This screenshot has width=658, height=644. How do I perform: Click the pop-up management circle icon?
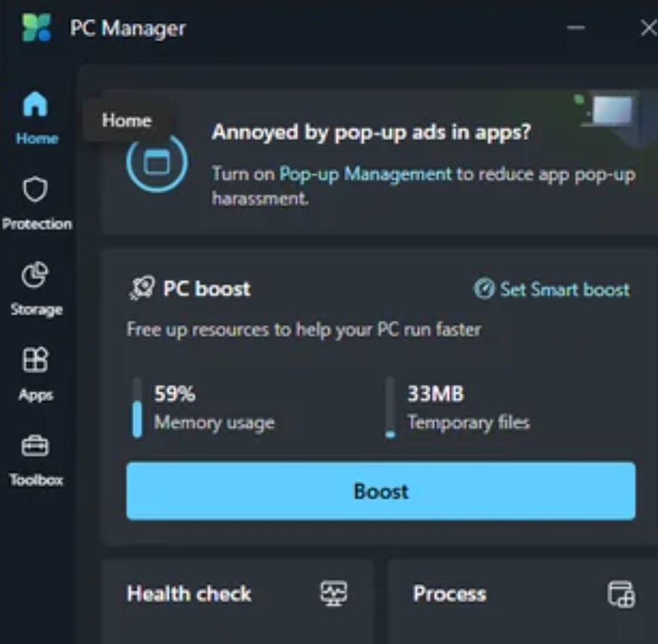(x=157, y=163)
